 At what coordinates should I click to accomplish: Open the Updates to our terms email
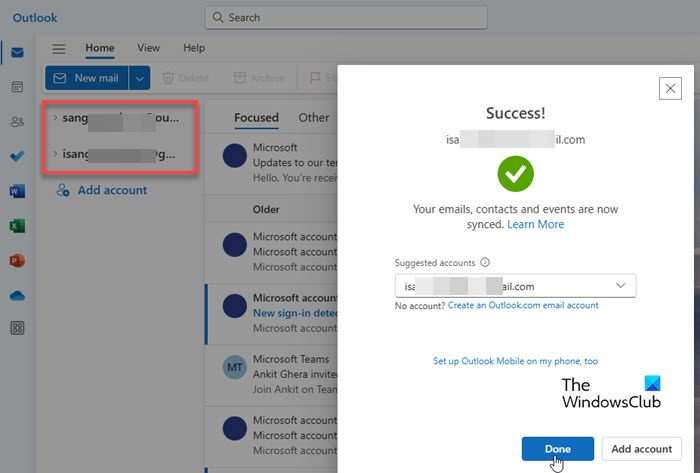click(x=271, y=163)
